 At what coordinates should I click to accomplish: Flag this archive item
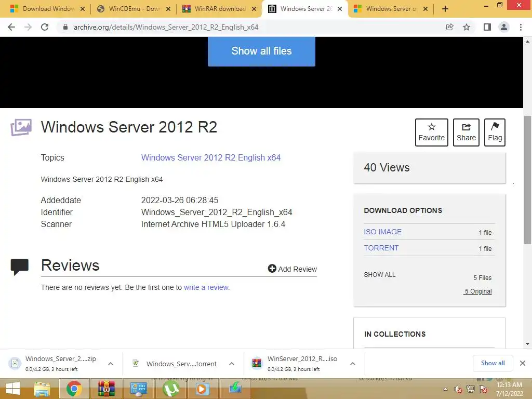point(495,132)
